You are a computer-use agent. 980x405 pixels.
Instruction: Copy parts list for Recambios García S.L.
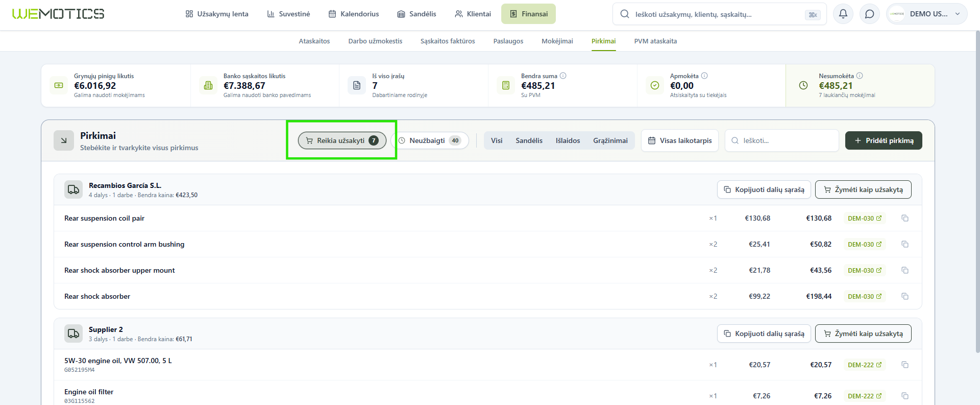click(764, 189)
